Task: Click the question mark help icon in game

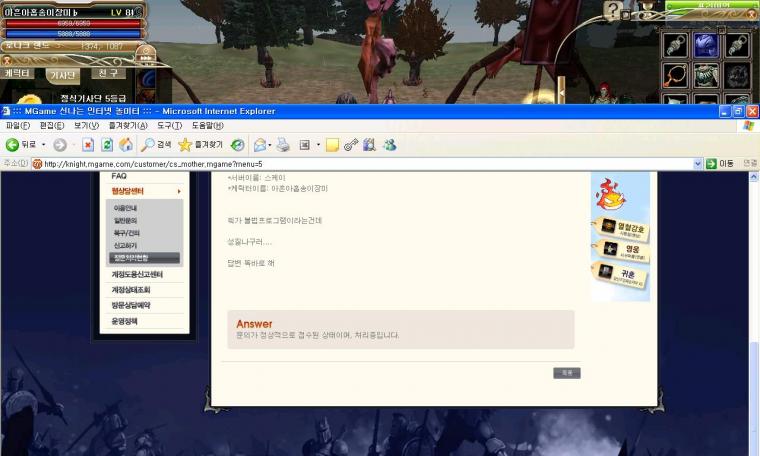Action: pyautogui.click(x=613, y=10)
